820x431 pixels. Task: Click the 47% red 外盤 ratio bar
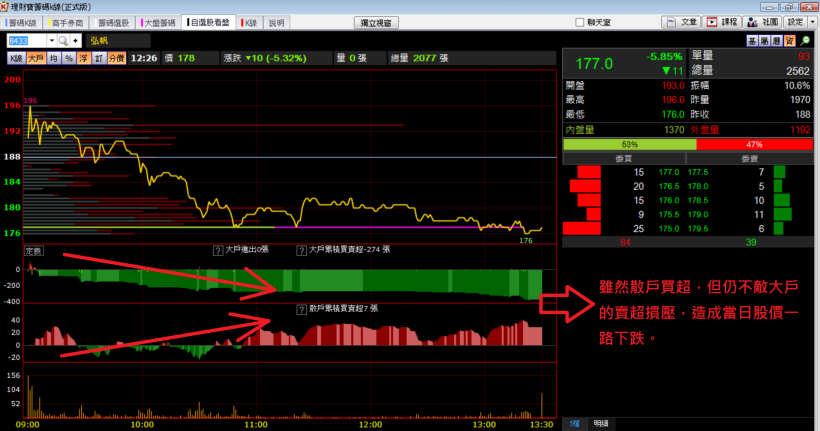point(755,144)
